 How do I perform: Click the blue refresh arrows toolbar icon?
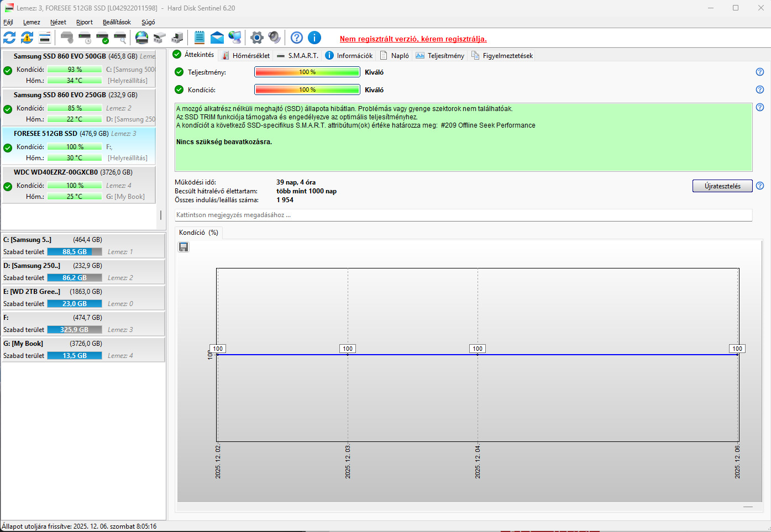point(9,38)
